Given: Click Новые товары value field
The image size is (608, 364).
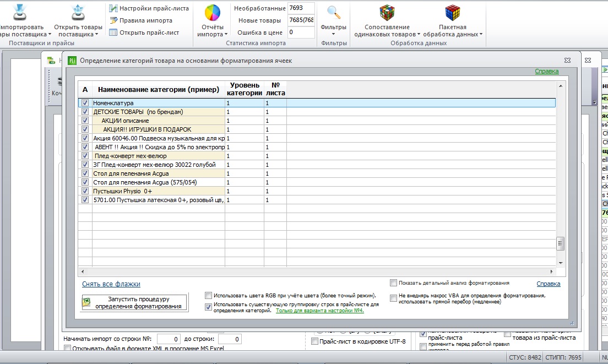Looking at the screenshot, I should point(301,20).
